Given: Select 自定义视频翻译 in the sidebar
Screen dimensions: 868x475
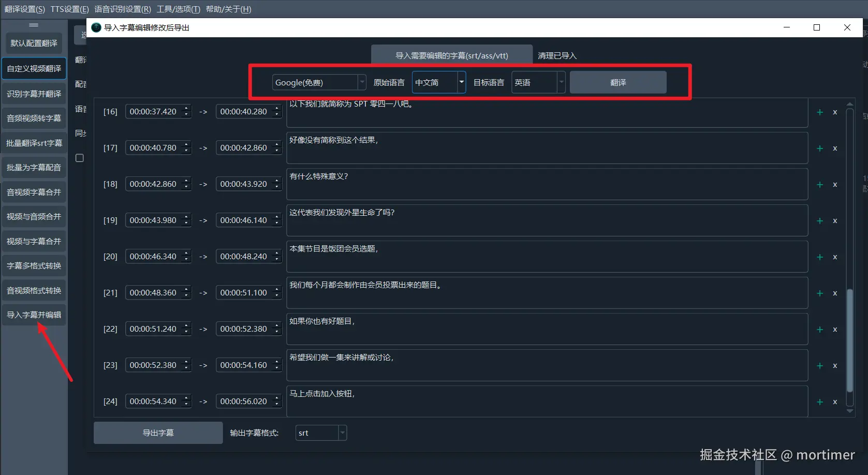Looking at the screenshot, I should 34,68.
